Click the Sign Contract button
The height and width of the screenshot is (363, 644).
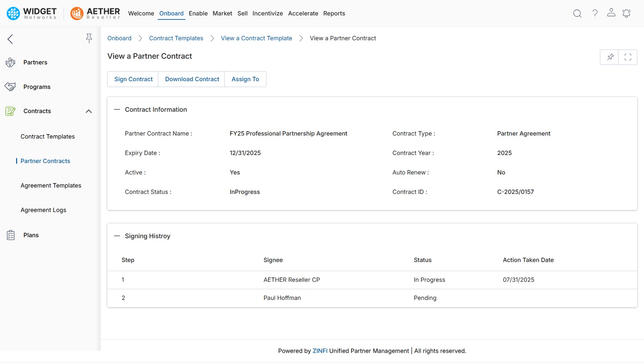pyautogui.click(x=133, y=79)
